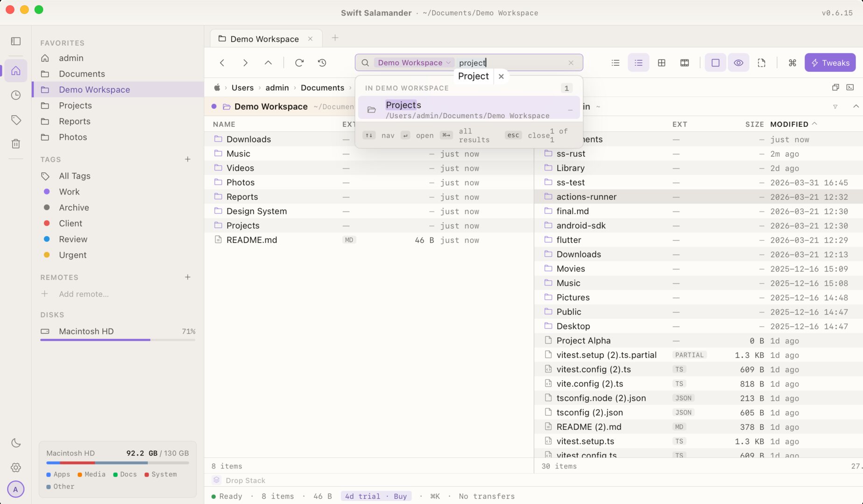
Task: Toggle the preview pane
Action: tap(715, 63)
